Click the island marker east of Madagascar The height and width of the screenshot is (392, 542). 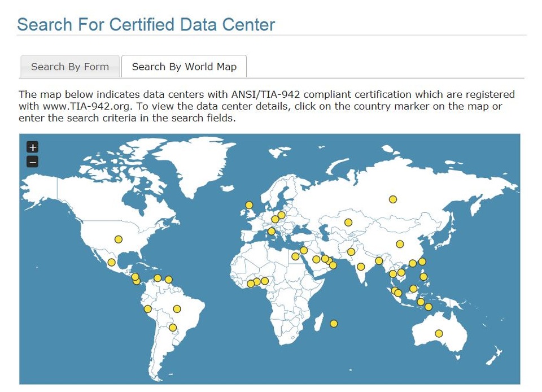(334, 324)
